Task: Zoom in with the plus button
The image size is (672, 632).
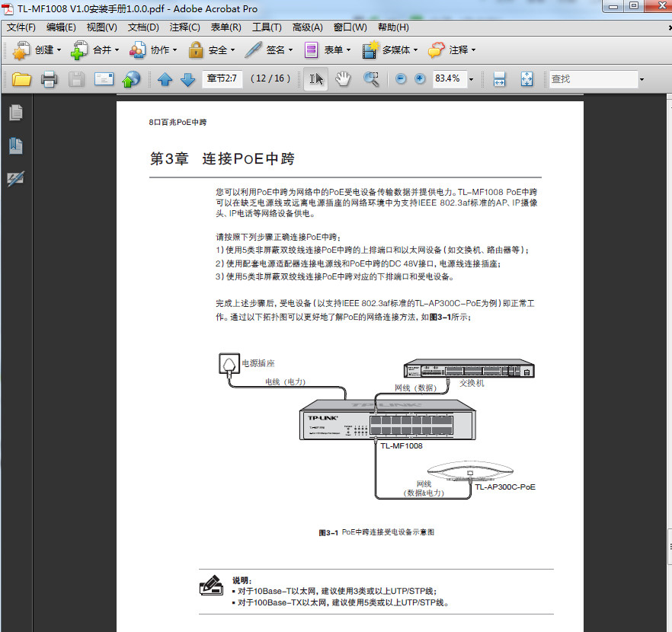Action: tap(420, 78)
